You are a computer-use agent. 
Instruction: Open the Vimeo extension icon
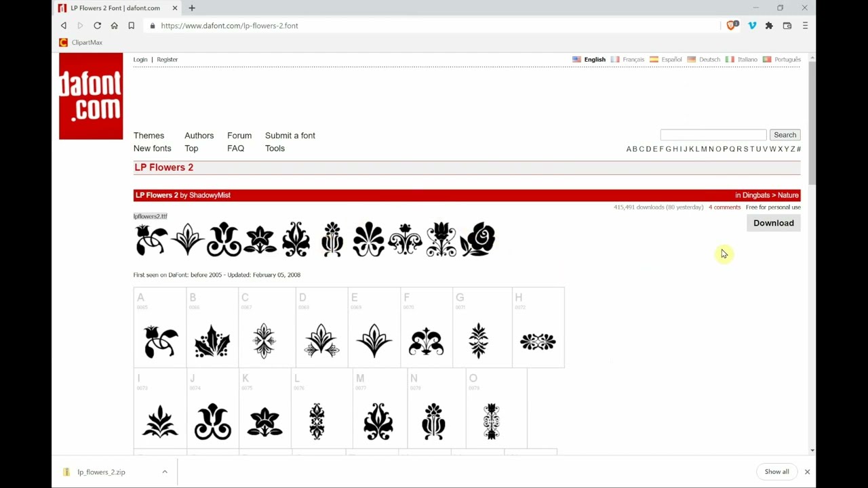point(752,26)
